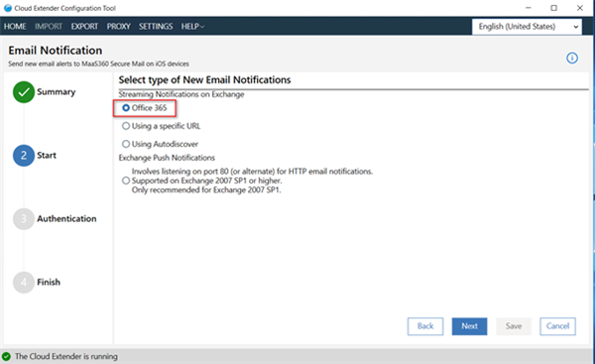Image resolution: width=595 pixels, height=364 pixels.
Task: Click 'Only recommended for Exchange 2007 SP1.' text
Action: pos(206,189)
